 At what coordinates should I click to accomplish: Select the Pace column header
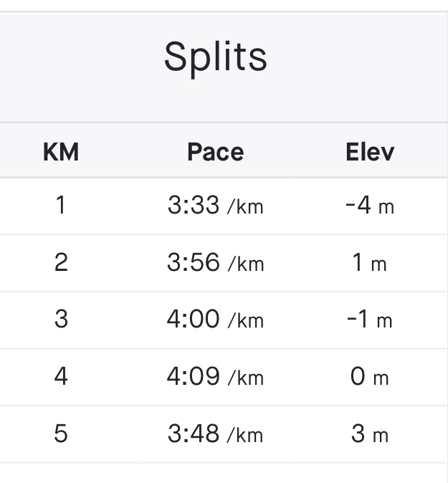[216, 152]
